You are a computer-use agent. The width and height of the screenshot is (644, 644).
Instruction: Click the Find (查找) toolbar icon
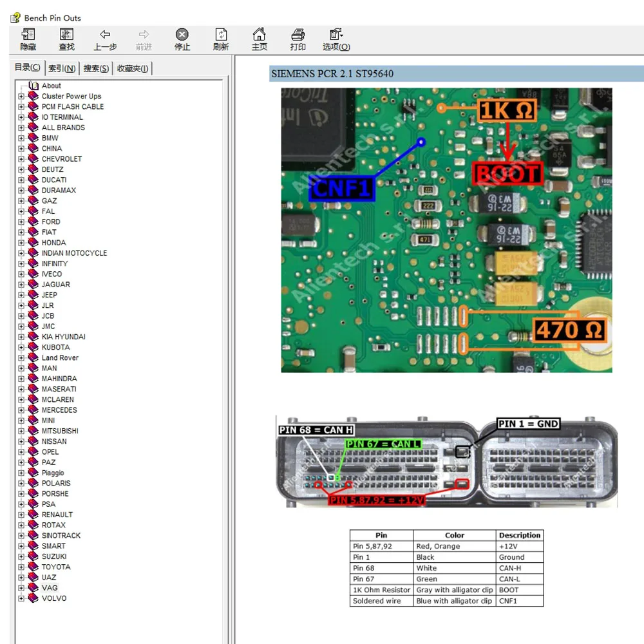coord(66,35)
